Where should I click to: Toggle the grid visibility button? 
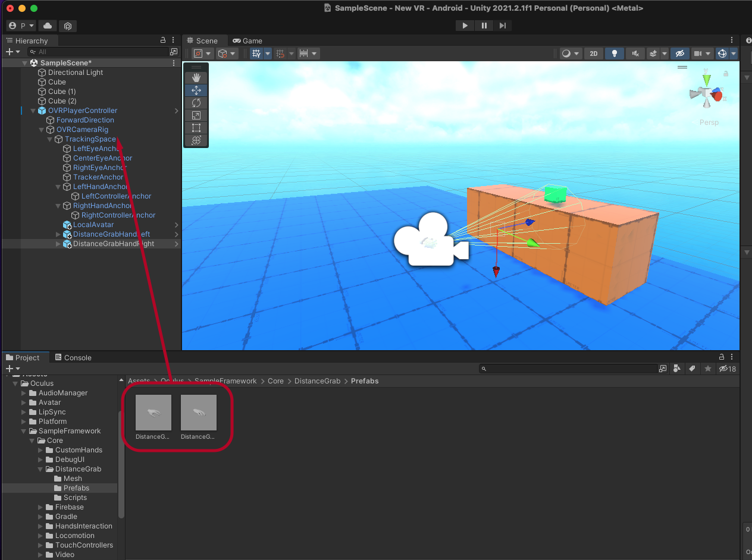click(256, 54)
